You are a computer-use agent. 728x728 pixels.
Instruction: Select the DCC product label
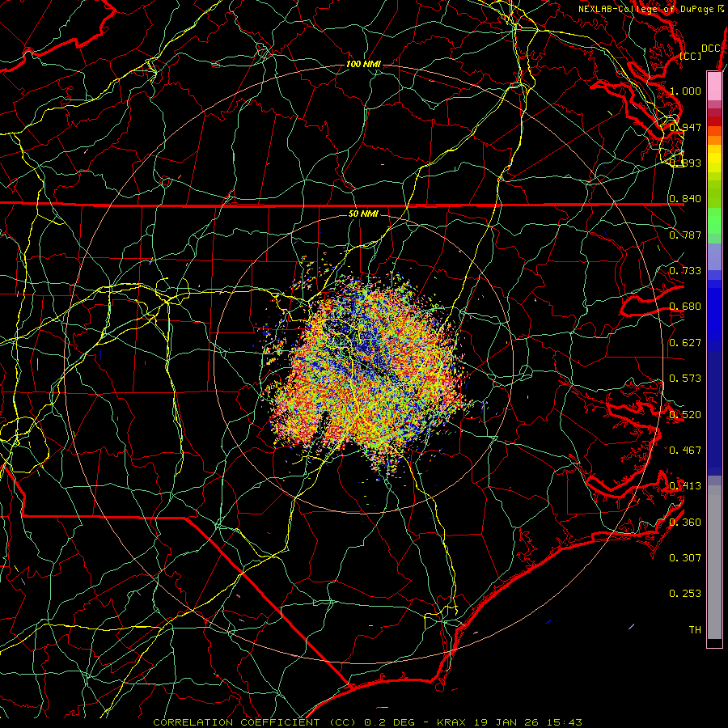711,49
